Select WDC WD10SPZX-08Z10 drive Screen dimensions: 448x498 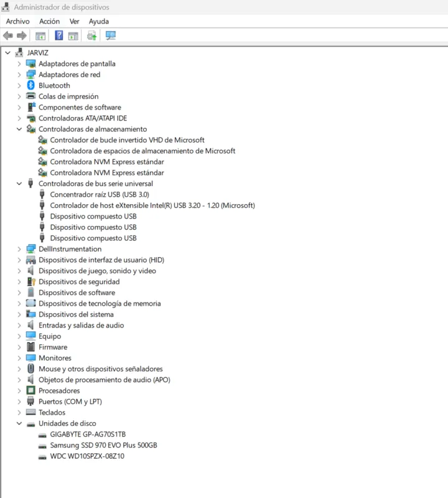pos(87,456)
